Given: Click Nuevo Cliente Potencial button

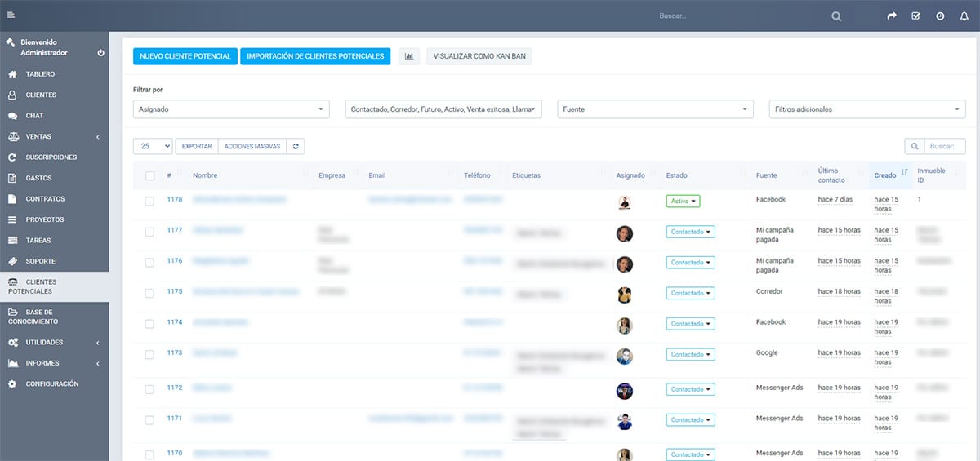Looking at the screenshot, I should [x=185, y=56].
